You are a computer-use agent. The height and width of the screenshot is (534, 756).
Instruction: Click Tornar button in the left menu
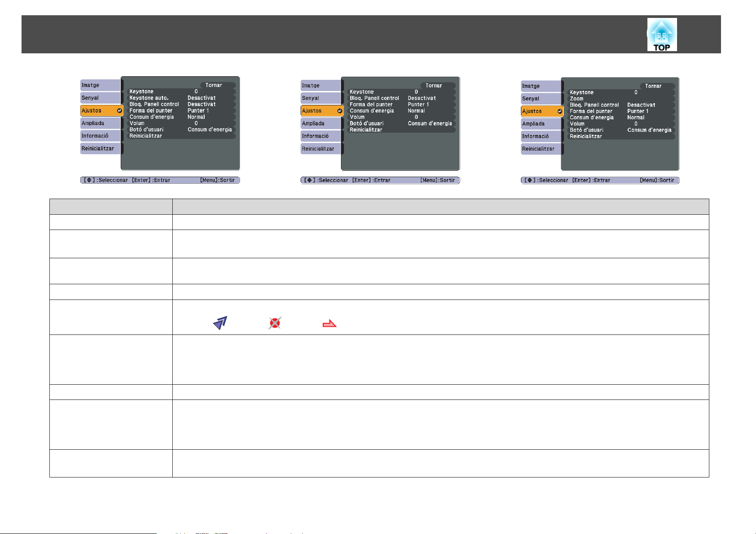coord(218,85)
